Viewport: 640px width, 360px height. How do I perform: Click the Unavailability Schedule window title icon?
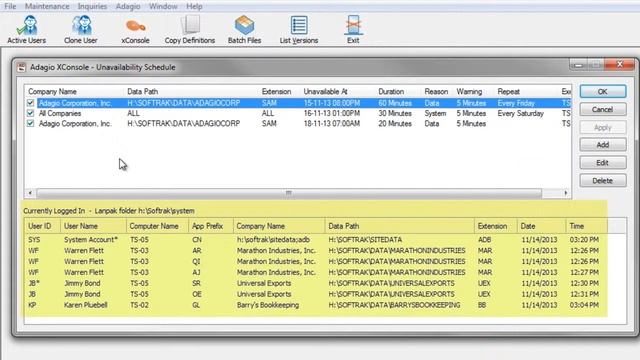(x=21, y=67)
